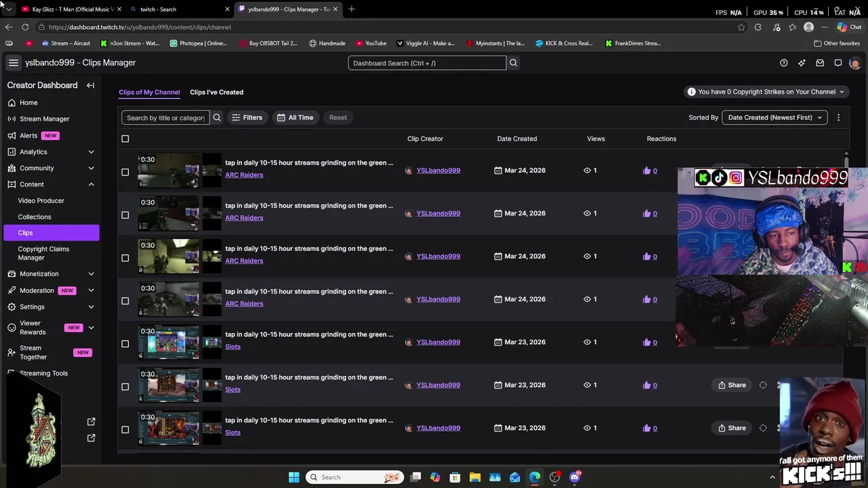868x488 pixels.
Task: Open OBS Studio from the taskbar
Action: pyautogui.click(x=555, y=477)
